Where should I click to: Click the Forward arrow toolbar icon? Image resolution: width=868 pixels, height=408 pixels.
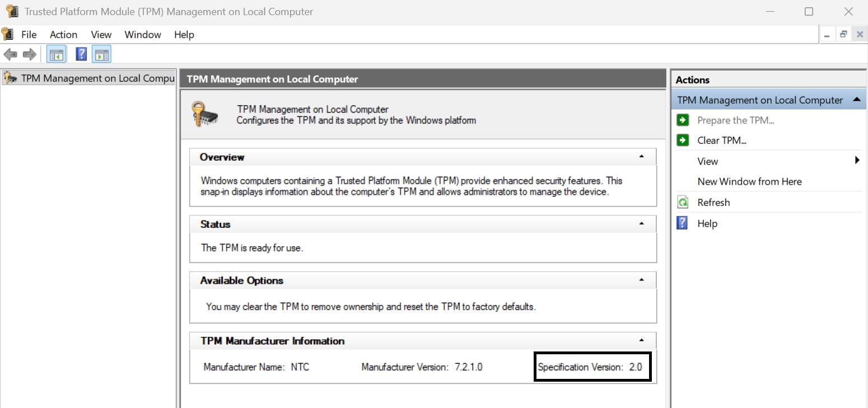[x=29, y=54]
